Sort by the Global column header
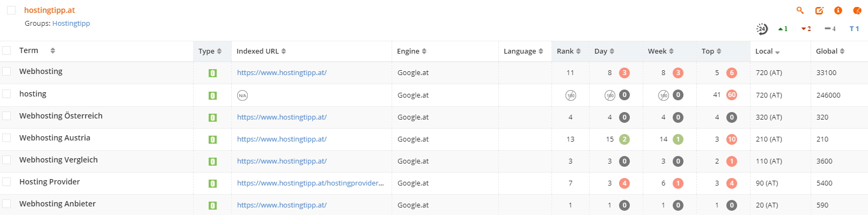The image size is (868, 215). click(x=830, y=51)
